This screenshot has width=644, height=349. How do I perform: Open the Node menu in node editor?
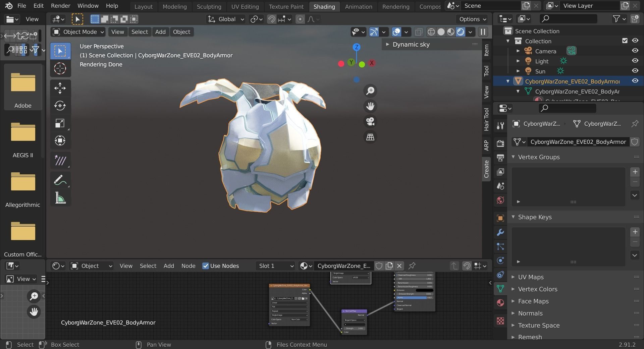pyautogui.click(x=188, y=266)
